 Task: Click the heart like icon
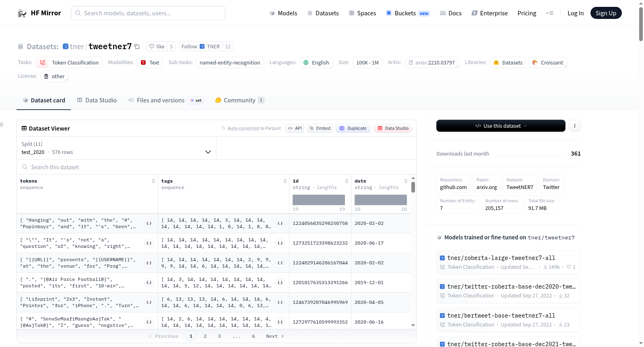tap(152, 46)
